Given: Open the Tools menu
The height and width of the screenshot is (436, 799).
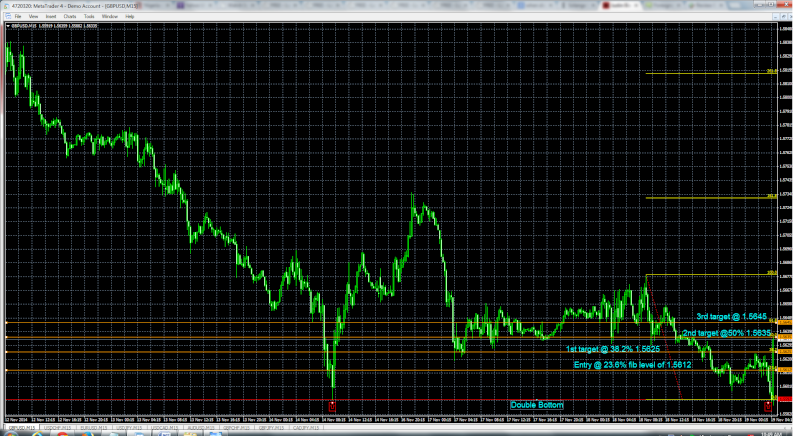Looking at the screenshot, I should (x=89, y=17).
